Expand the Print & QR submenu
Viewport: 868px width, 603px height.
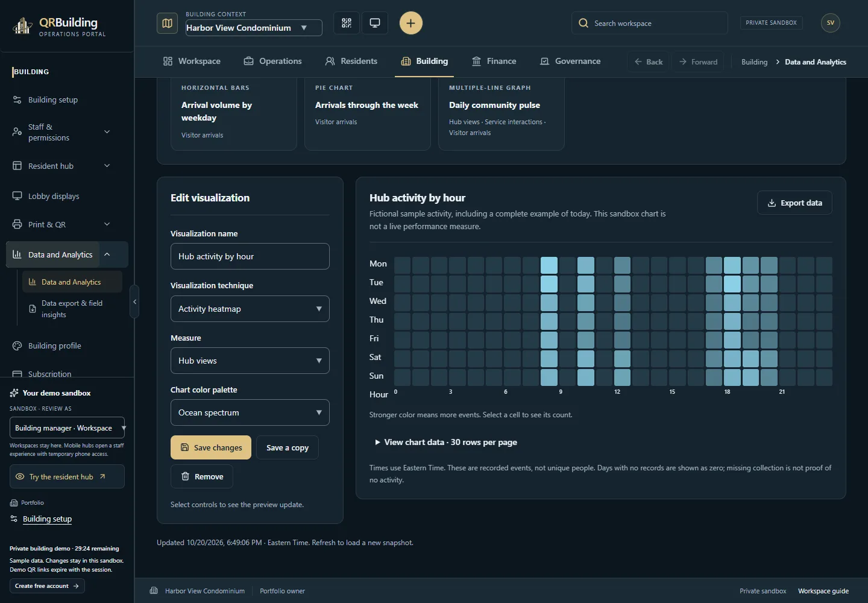click(107, 224)
